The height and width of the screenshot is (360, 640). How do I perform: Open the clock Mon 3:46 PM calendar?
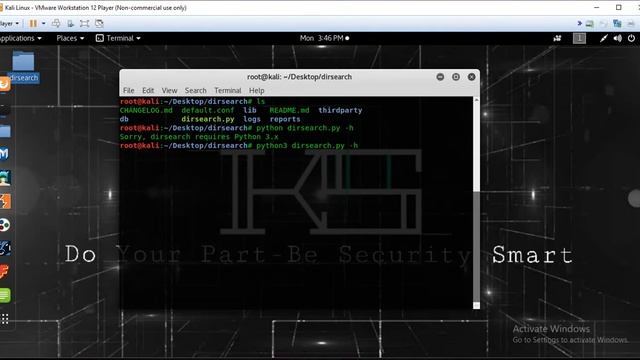tap(324, 38)
